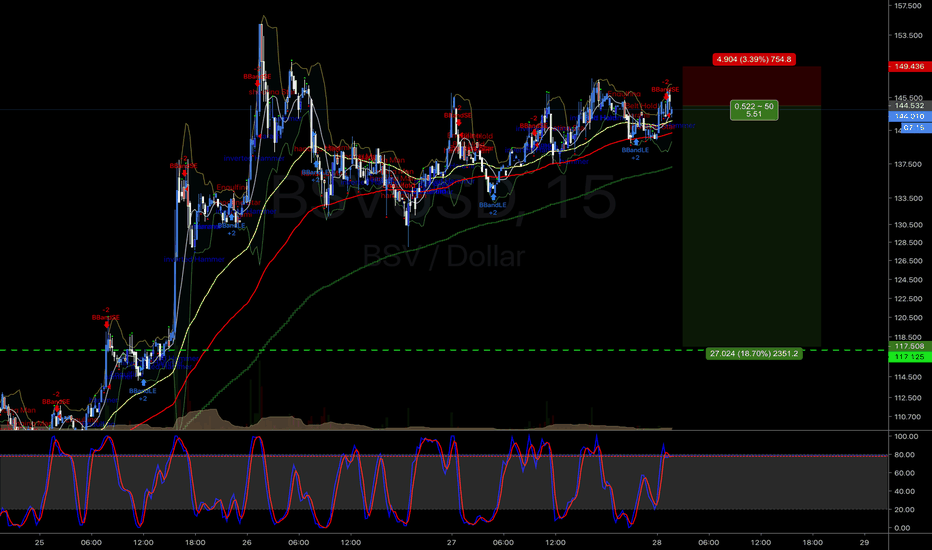Viewport: 932px width, 550px height.
Task: Click the 120.500 price scale label
Action: click(x=908, y=318)
